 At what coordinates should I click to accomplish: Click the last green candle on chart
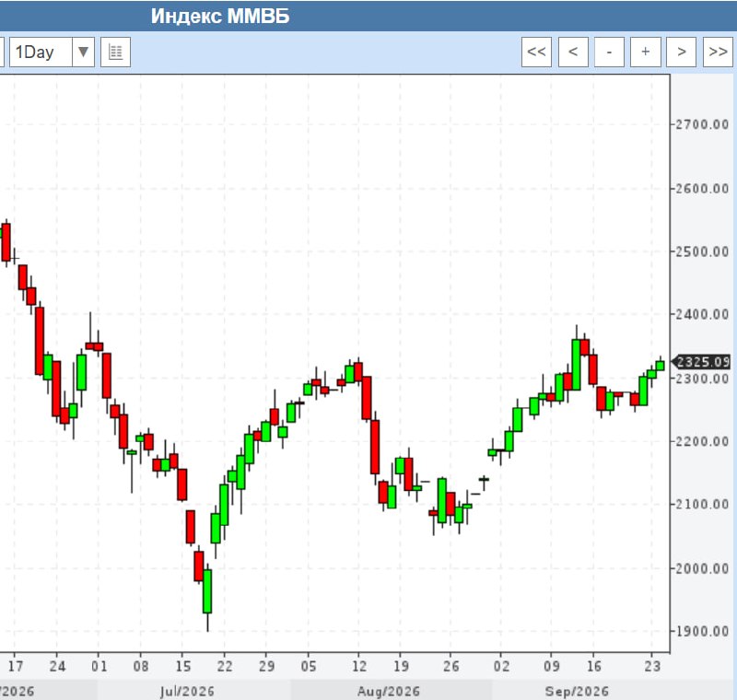pyautogui.click(x=660, y=365)
